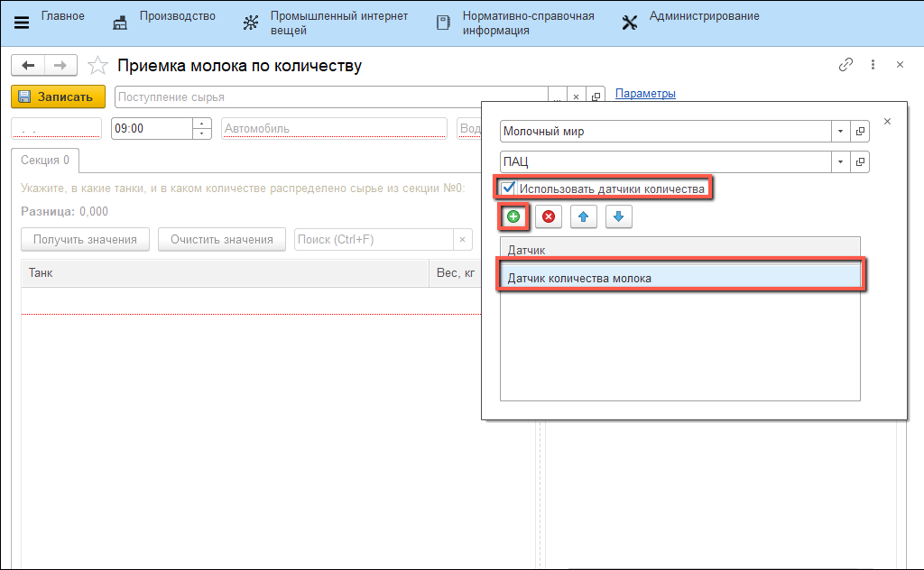Click the Поиск (Ctrl+F) search field
The height and width of the screenshot is (570, 924).
point(374,239)
